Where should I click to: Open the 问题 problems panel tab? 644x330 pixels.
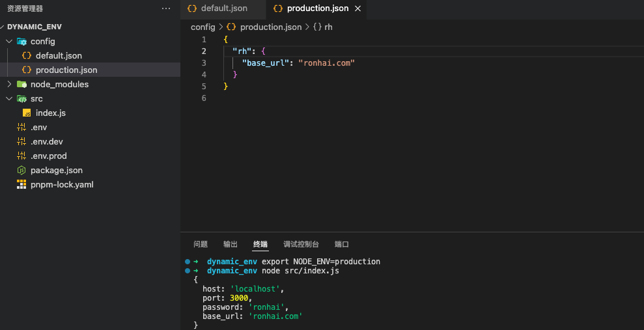click(201, 244)
